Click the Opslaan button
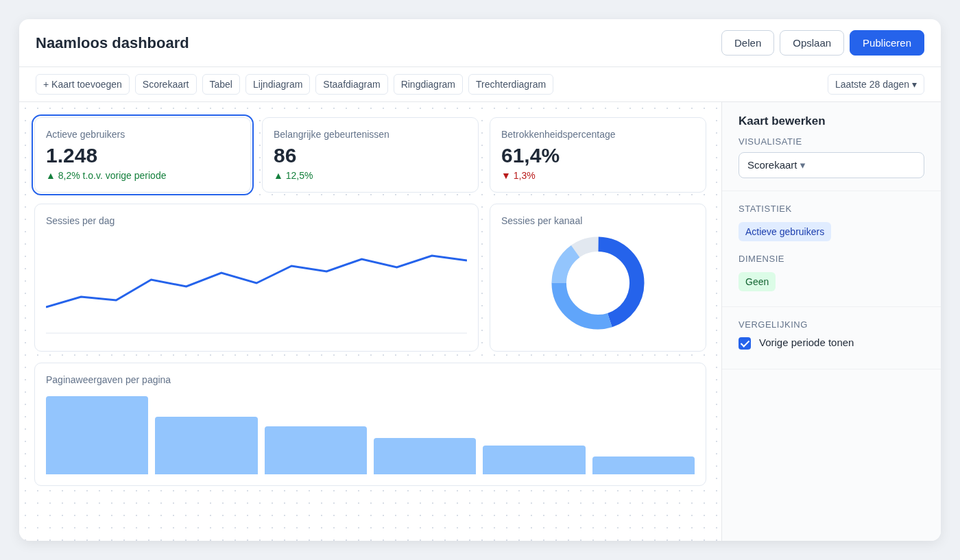 click(812, 42)
